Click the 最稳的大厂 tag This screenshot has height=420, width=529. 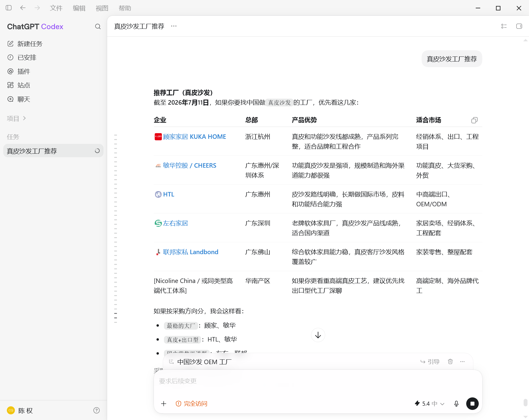(x=181, y=325)
